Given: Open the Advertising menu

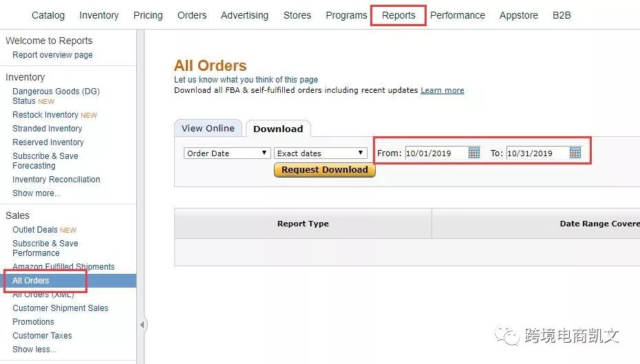Looking at the screenshot, I should click(x=245, y=15).
